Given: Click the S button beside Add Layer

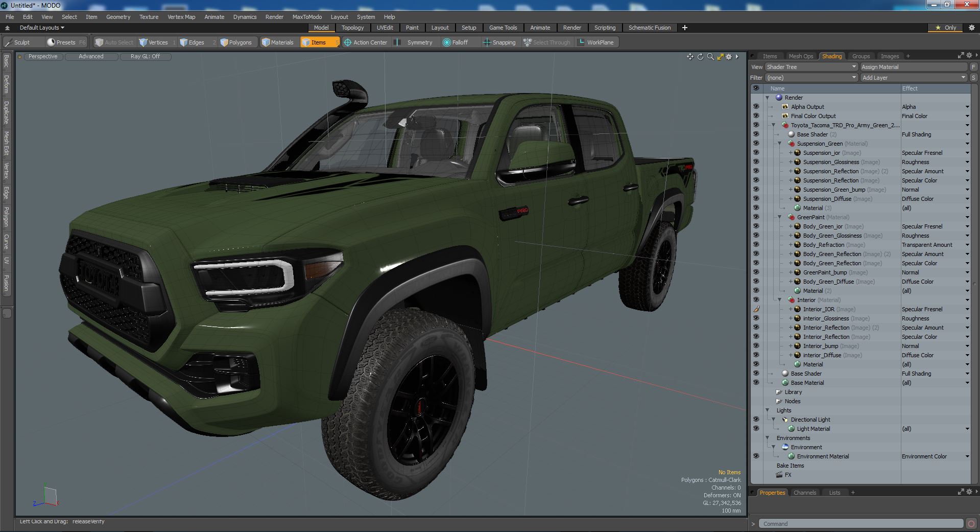Looking at the screenshot, I should pyautogui.click(x=973, y=78).
